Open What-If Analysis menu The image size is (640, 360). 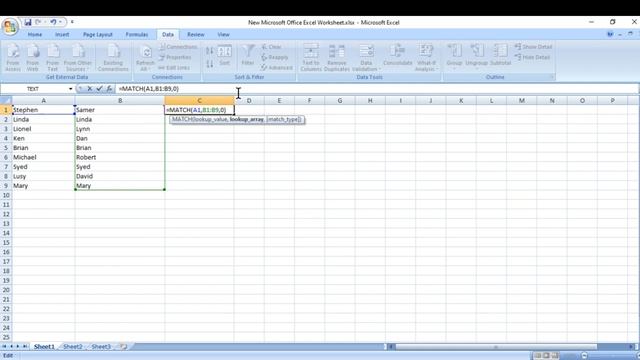(x=426, y=58)
